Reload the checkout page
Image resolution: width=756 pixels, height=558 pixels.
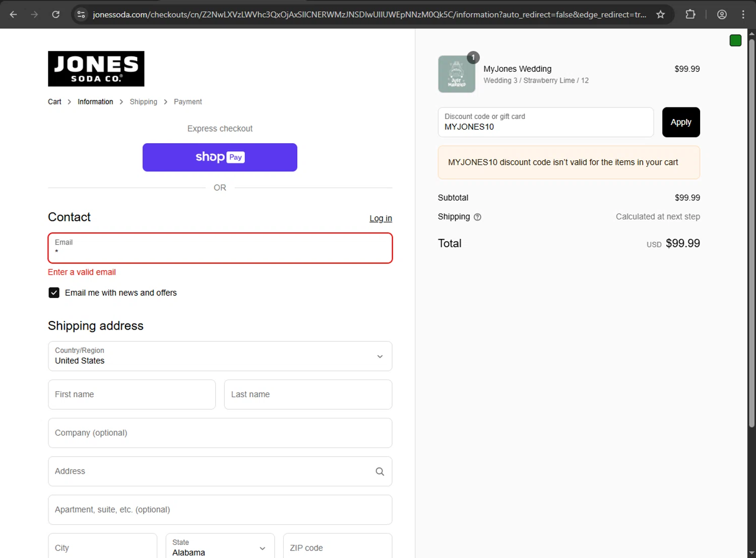[56, 15]
